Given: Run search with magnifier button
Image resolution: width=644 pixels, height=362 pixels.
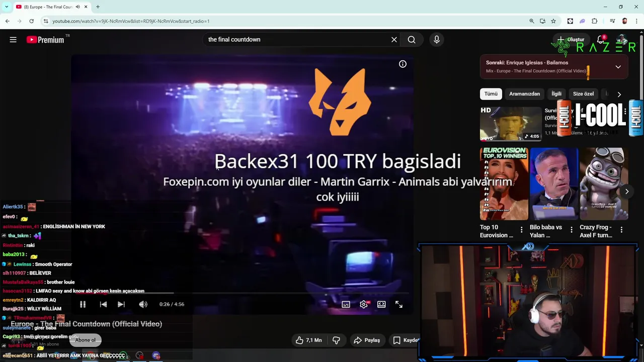Looking at the screenshot, I should click(412, 40).
